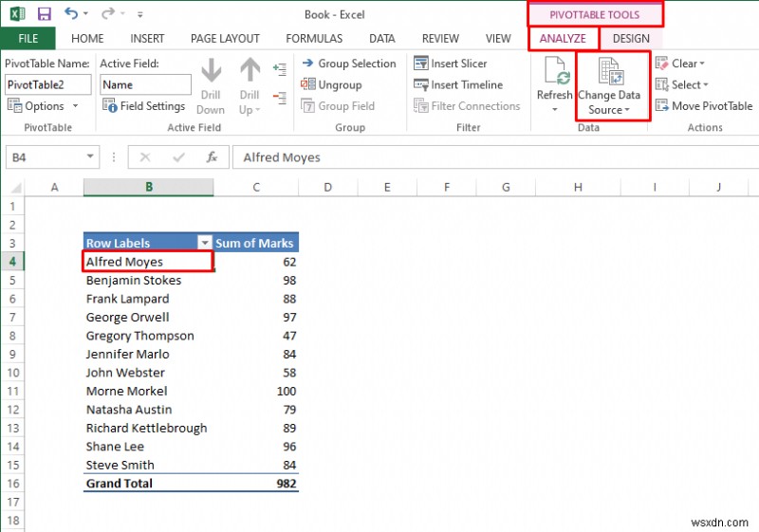Image resolution: width=759 pixels, height=532 pixels.
Task: Click the Sum of Marks header cell
Action: [255, 243]
